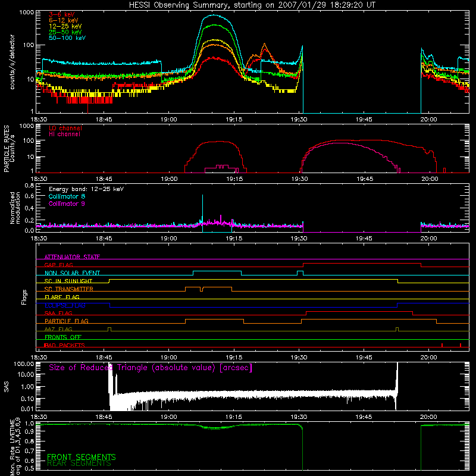Viewport: 476px width, 476px height.
Task: Click the SAA FLAG label
Action: click(58, 313)
